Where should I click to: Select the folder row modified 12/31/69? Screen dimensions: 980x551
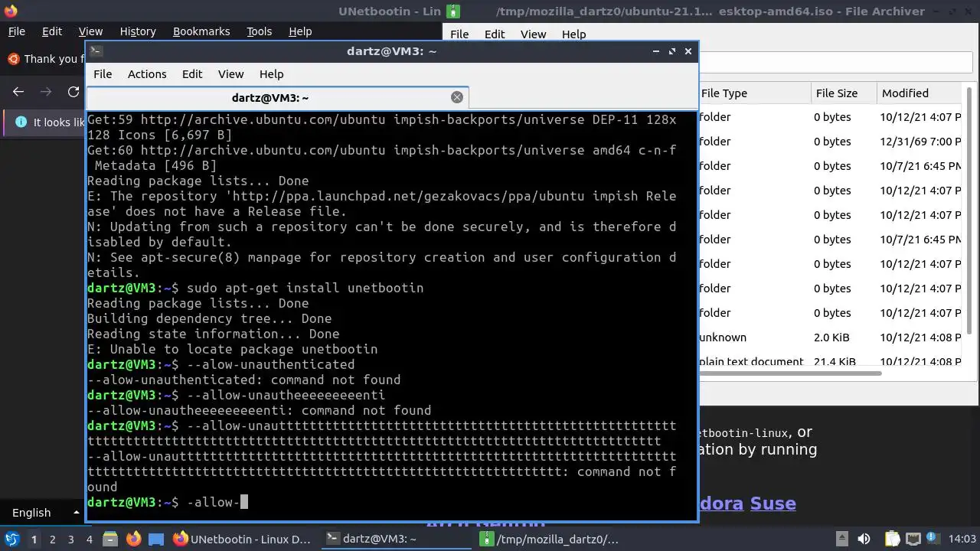[x=830, y=142]
